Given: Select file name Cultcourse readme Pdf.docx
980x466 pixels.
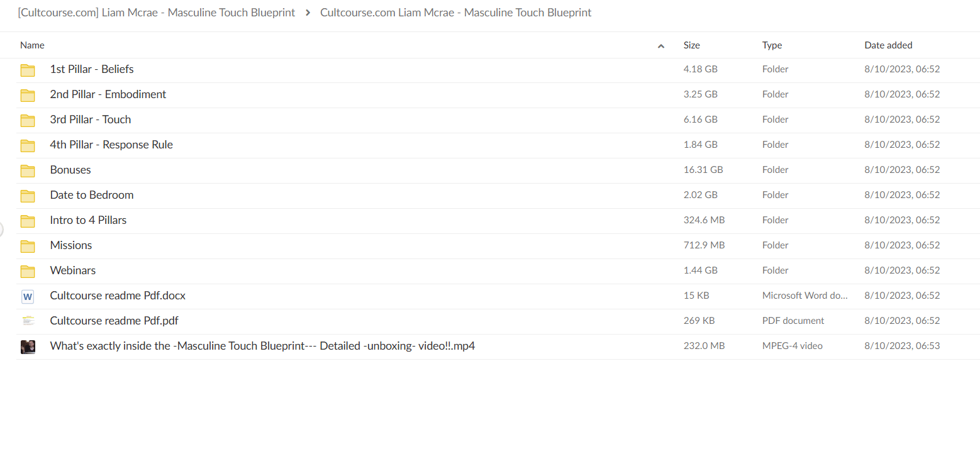Looking at the screenshot, I should pos(118,296).
